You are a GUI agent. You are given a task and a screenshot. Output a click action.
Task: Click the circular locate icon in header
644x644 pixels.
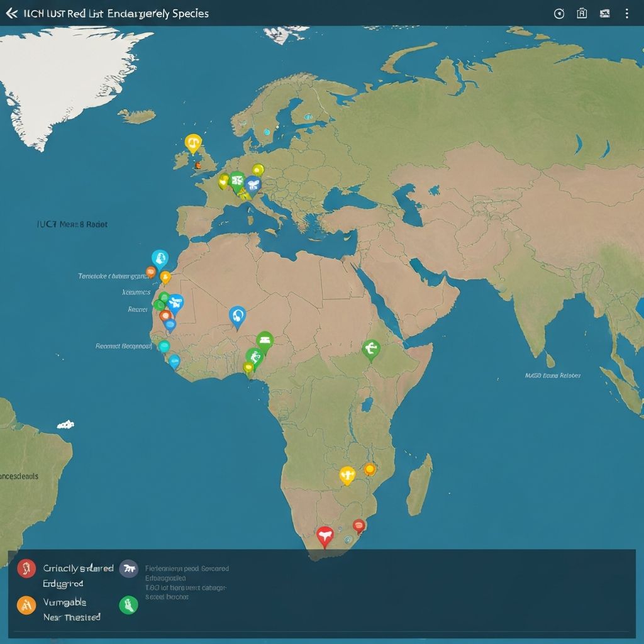pyautogui.click(x=558, y=13)
